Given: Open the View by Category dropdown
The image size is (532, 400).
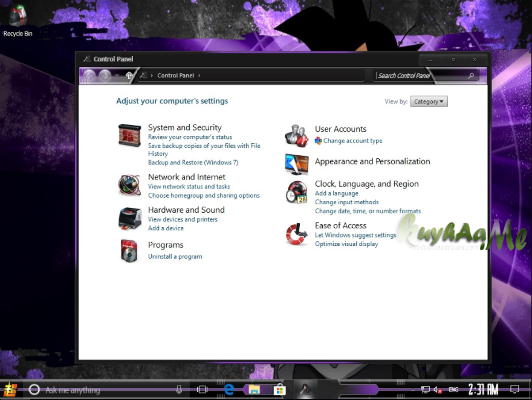Looking at the screenshot, I should (x=429, y=102).
